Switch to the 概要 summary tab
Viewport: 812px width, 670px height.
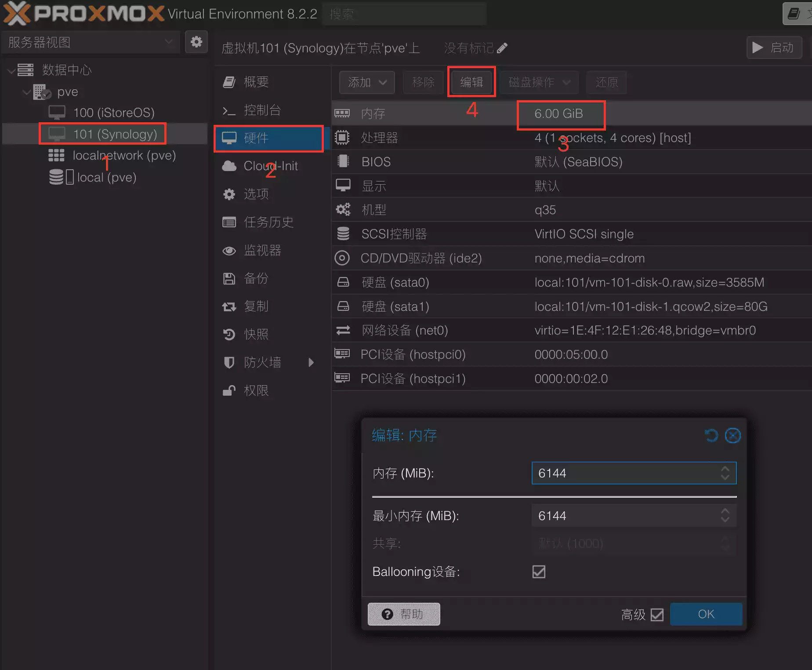[256, 82]
